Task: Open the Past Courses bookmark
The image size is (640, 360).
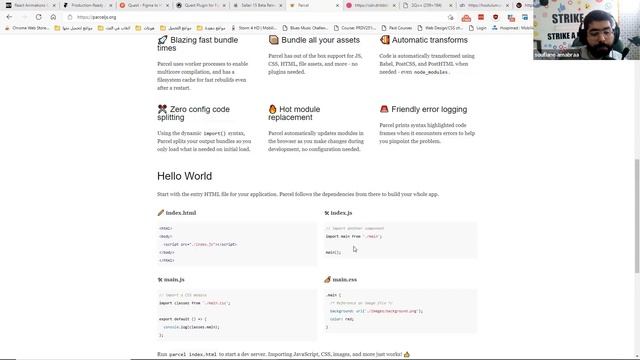Action: [396, 28]
